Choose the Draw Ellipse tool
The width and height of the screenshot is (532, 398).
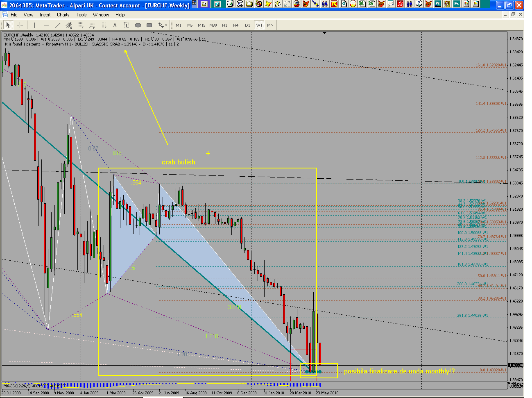[x=138, y=25]
